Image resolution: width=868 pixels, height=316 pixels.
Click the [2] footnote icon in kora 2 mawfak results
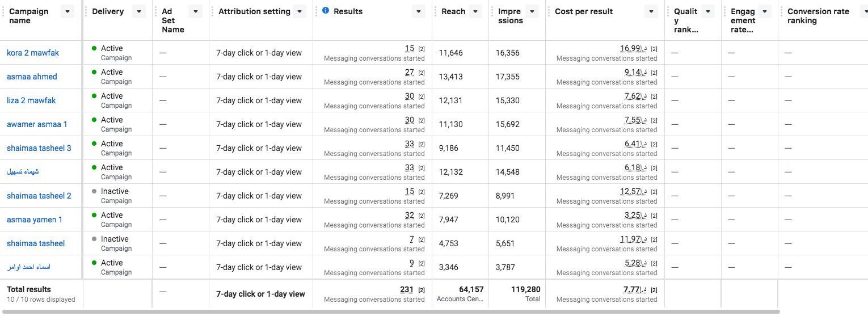coord(422,49)
